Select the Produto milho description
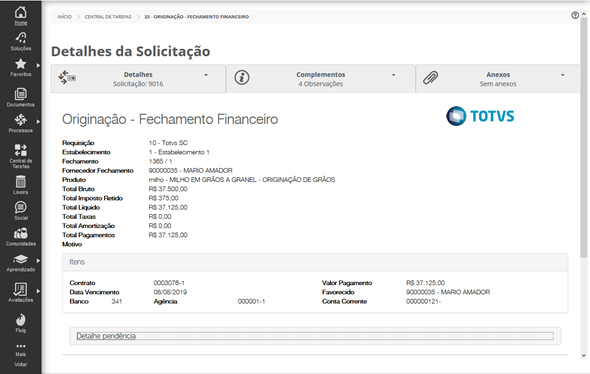 click(242, 179)
